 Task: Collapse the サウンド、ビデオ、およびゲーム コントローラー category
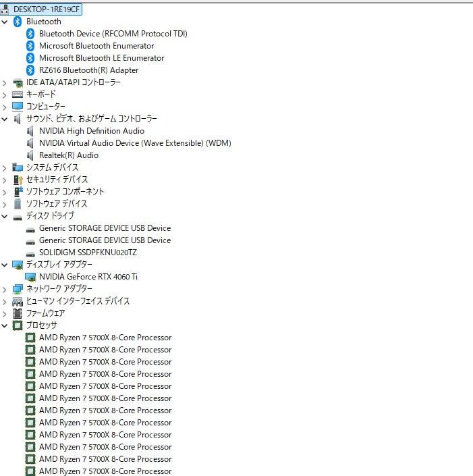(5, 120)
